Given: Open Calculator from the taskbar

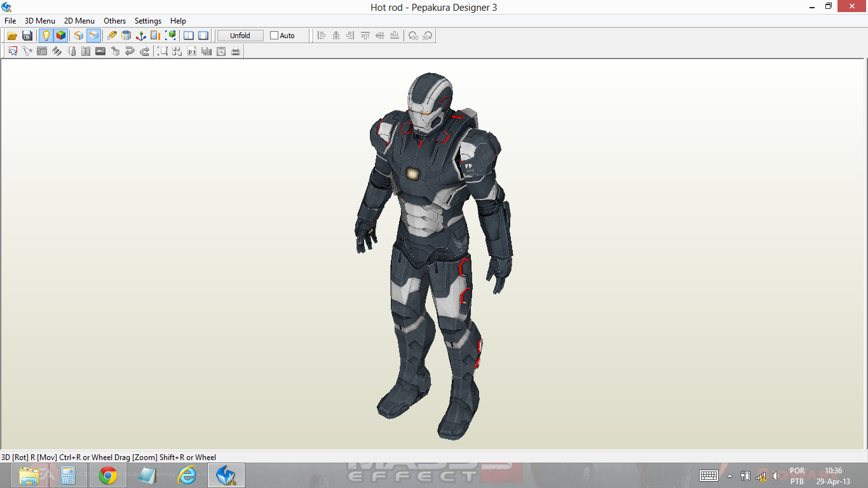Looking at the screenshot, I should (x=69, y=475).
